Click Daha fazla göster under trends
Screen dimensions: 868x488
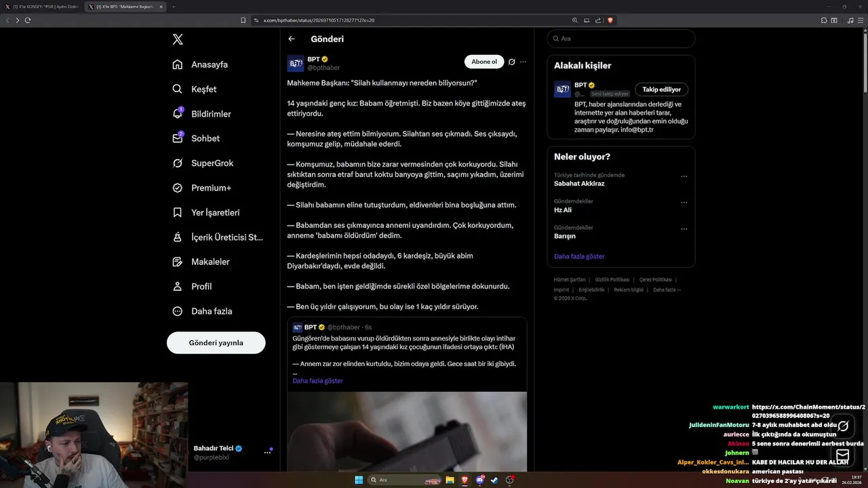point(579,256)
